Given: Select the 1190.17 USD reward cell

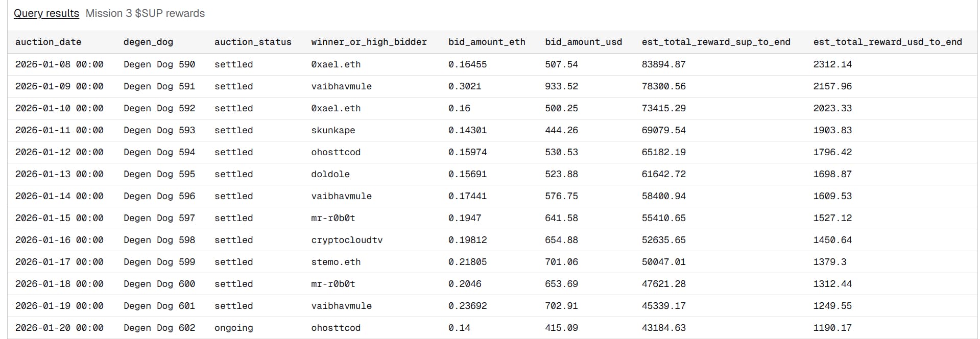Looking at the screenshot, I should click(x=832, y=328).
